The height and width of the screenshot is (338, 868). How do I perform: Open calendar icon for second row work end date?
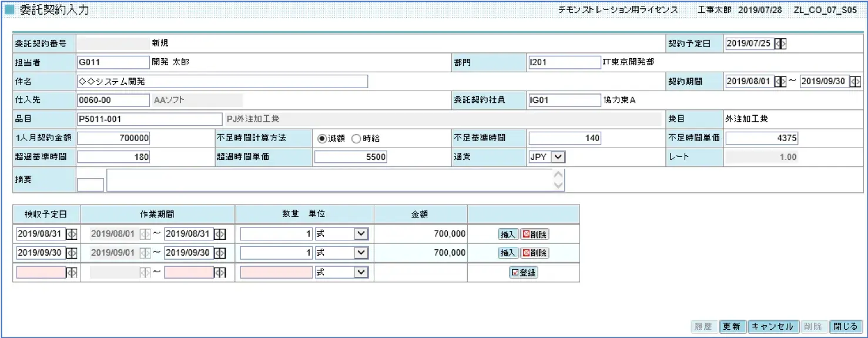pyautogui.click(x=220, y=253)
